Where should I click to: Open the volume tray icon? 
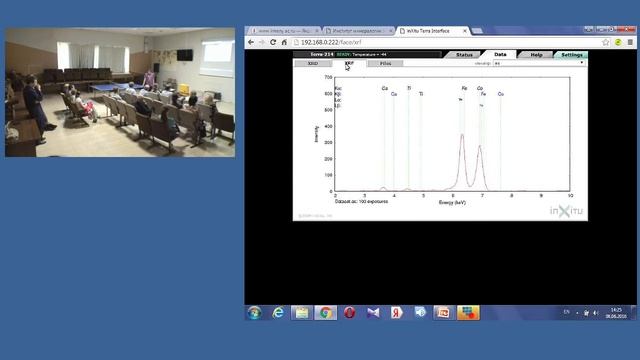pos(596,313)
